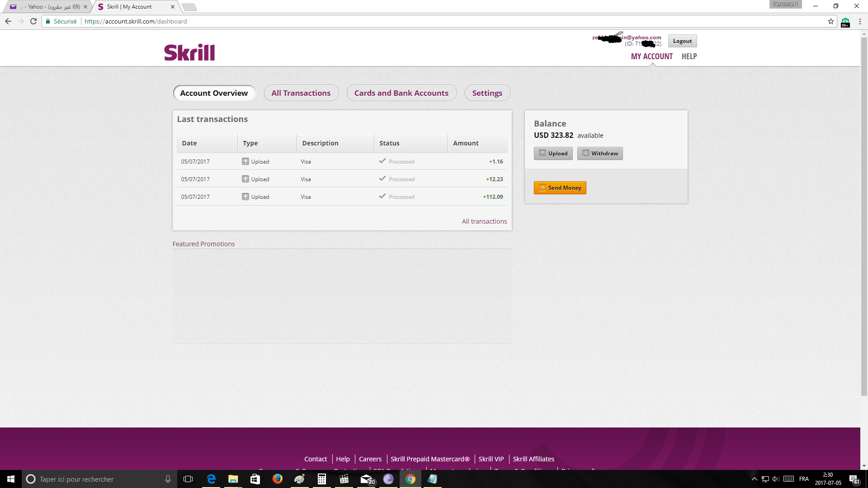This screenshot has height=488, width=868.
Task: Click the Windows Start button
Action: click(11, 479)
